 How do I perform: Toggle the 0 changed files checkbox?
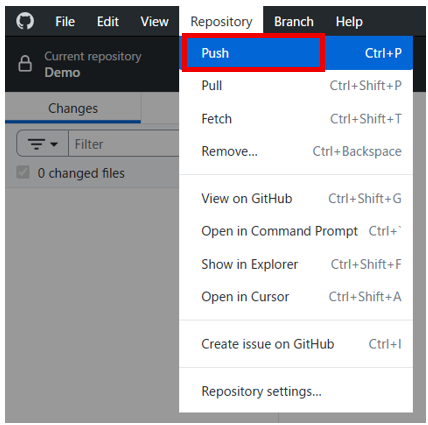pos(23,173)
